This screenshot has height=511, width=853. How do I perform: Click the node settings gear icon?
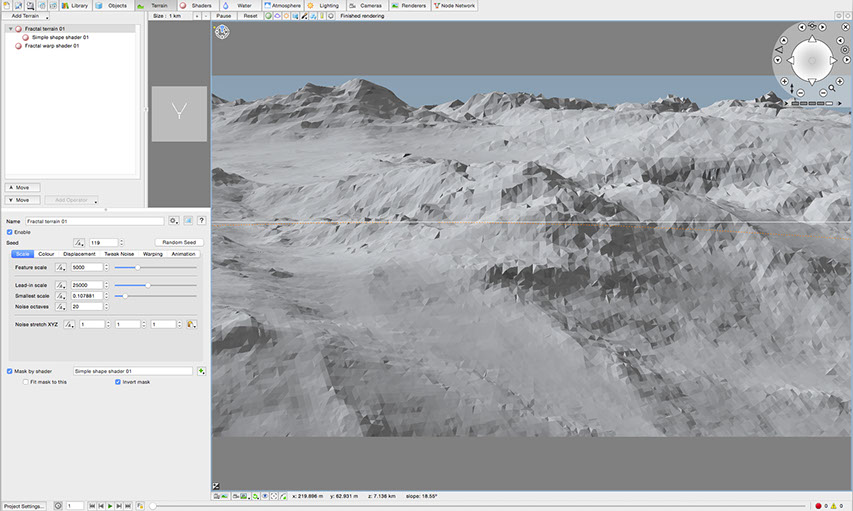174,220
